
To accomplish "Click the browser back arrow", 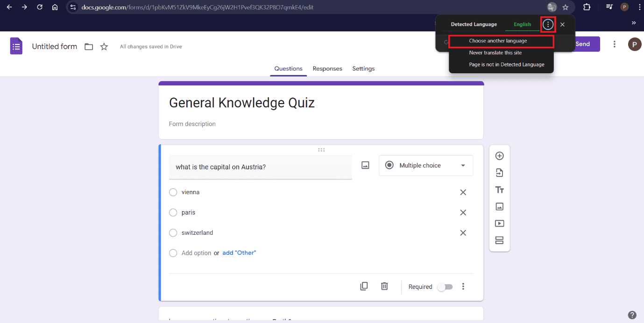I will pos(9,7).
